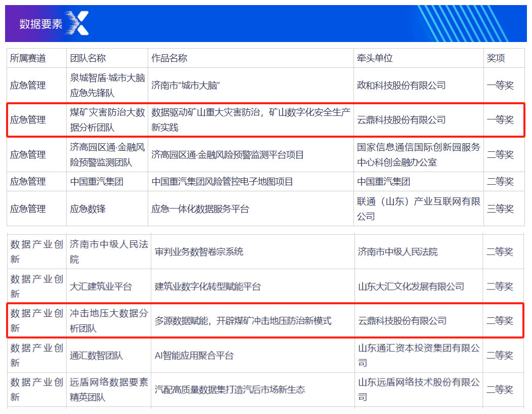532x414 pixels.
Task: Select the 审判业务数智卷宗系统 work cell
Action: point(199,252)
